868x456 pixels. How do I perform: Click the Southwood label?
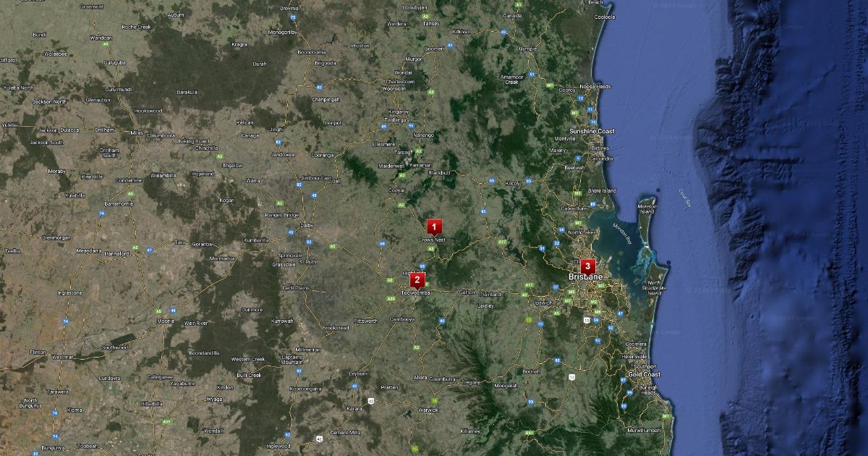pos(114,347)
